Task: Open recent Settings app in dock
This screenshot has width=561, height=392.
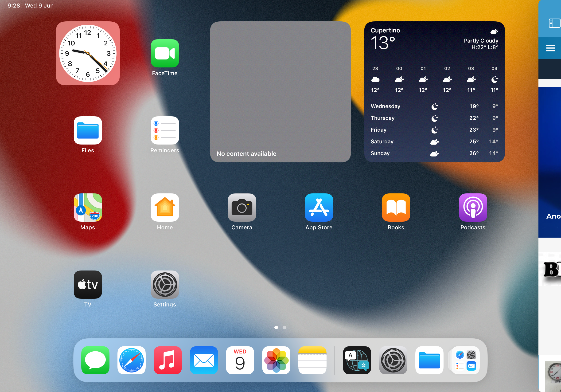Action: tap(393, 360)
